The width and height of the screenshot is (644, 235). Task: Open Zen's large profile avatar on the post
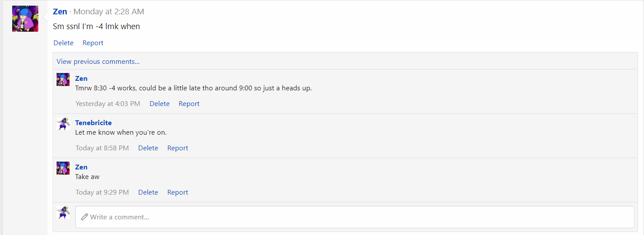(25, 19)
